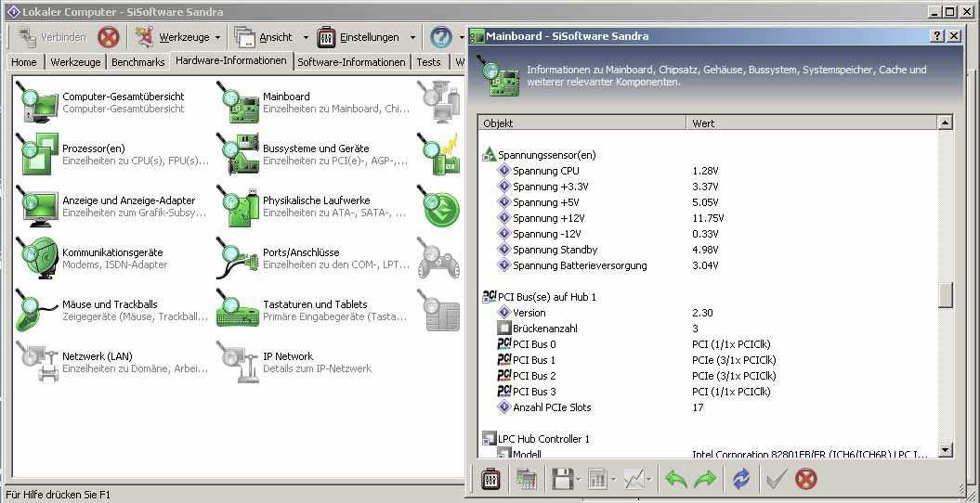
Task: Switch to the Benchmarks tab
Action: (138, 62)
